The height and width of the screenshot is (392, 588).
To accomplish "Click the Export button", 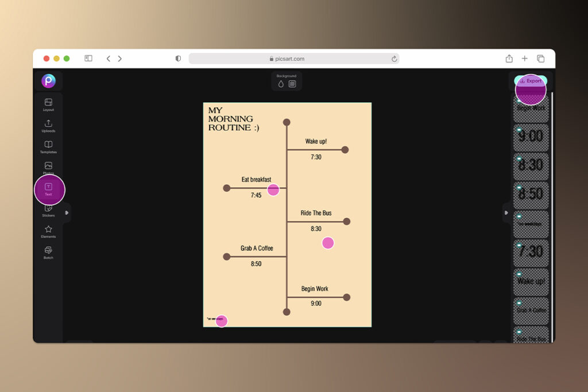I will point(531,81).
